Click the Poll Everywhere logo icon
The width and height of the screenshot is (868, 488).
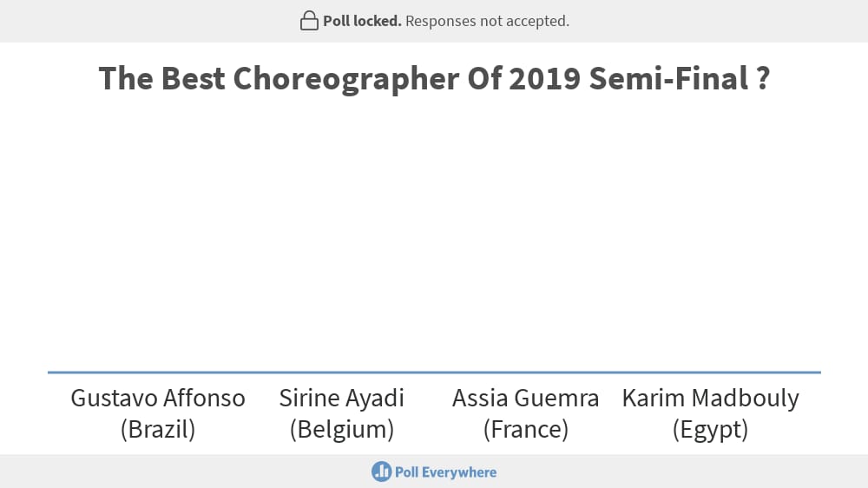click(x=381, y=472)
